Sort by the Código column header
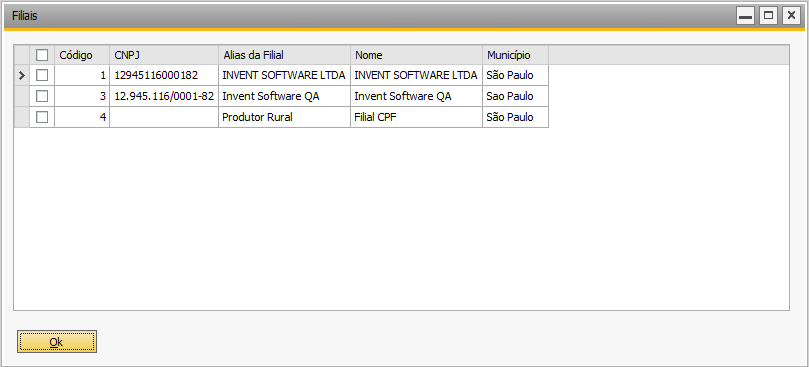The height and width of the screenshot is (367, 809). coord(82,55)
